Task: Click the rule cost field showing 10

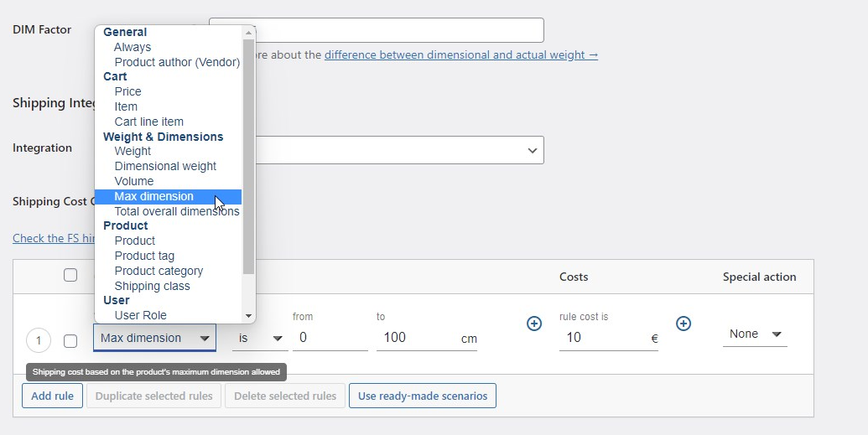Action: [x=603, y=338]
